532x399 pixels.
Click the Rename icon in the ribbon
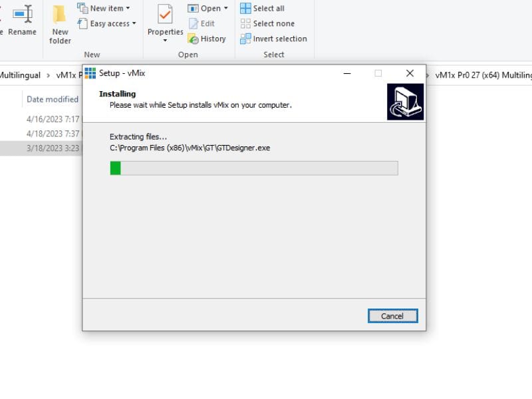(x=23, y=14)
